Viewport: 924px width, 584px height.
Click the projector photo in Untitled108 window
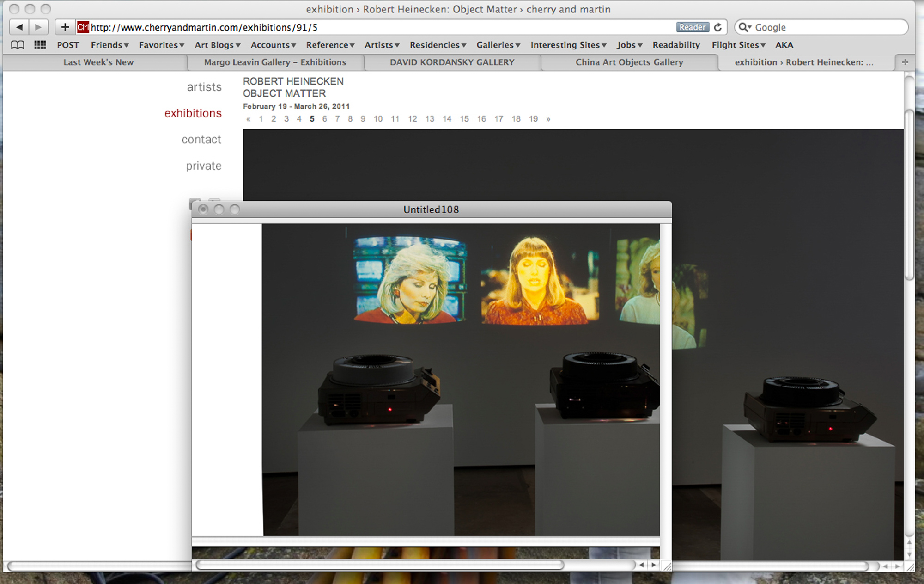click(461, 380)
